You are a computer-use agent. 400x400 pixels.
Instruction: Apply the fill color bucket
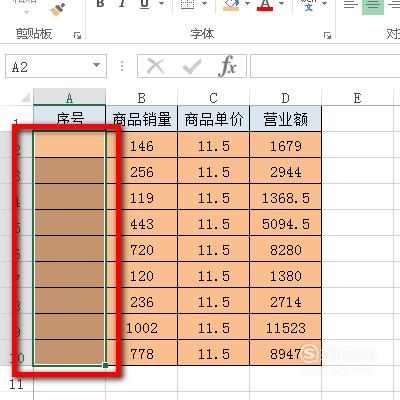pyautogui.click(x=231, y=5)
